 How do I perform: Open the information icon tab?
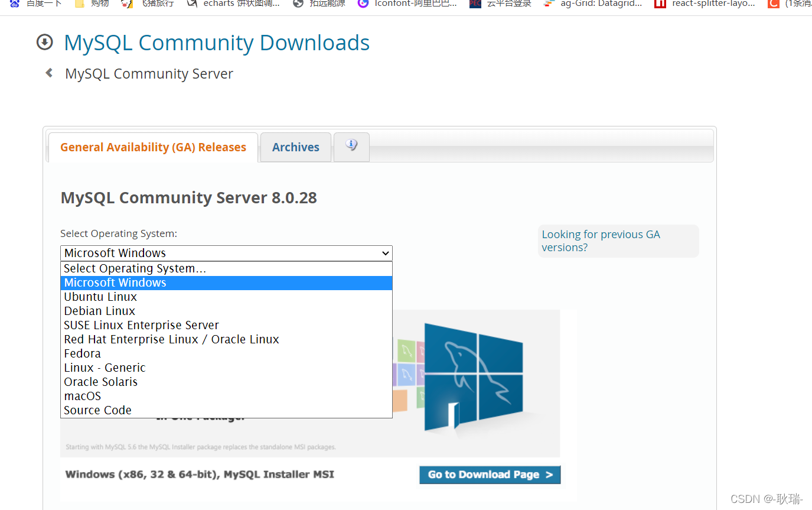(x=351, y=147)
